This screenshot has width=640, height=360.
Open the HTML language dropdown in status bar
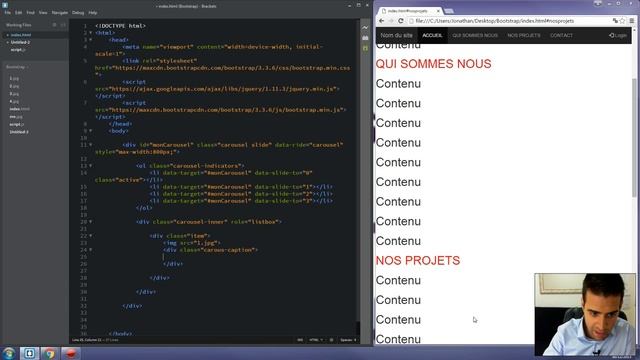[x=316, y=340]
